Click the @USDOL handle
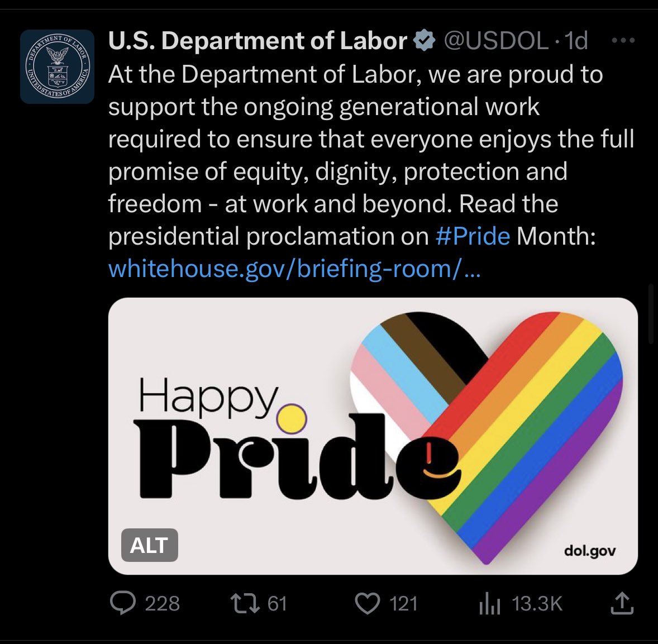Screen dimensions: 658x644 pyautogui.click(x=496, y=41)
